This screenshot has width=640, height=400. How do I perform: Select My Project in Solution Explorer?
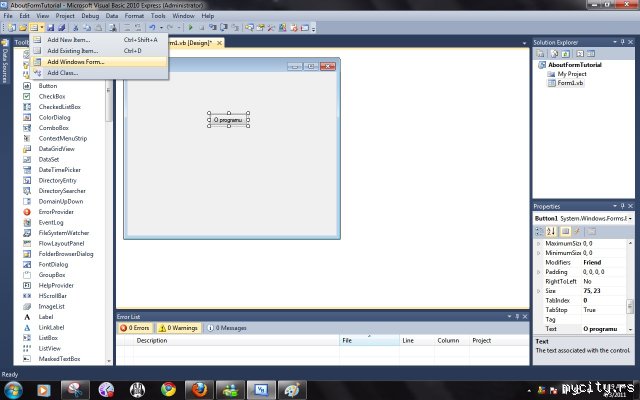[x=572, y=74]
